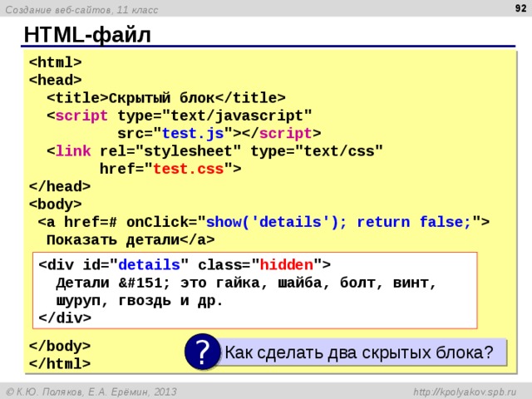
Task: Click the 'Как сделать два скрытых блока?' callout
Action: tap(360, 352)
